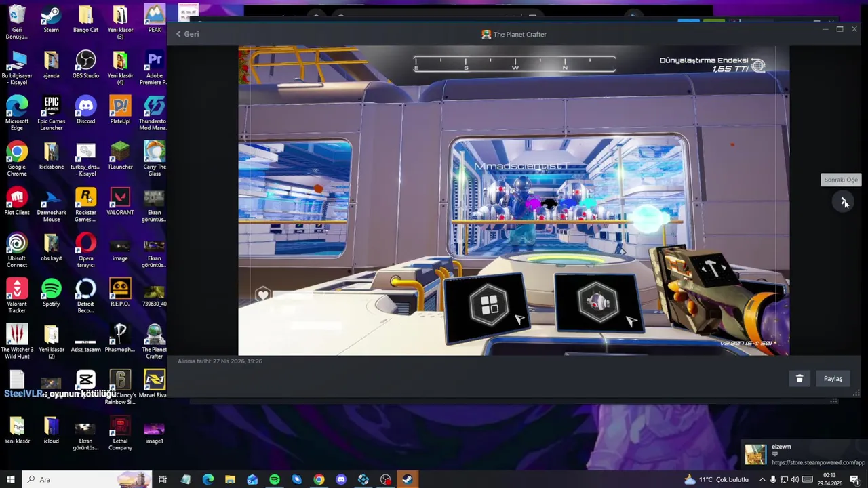Open the notification center icon

pyautogui.click(x=854, y=479)
